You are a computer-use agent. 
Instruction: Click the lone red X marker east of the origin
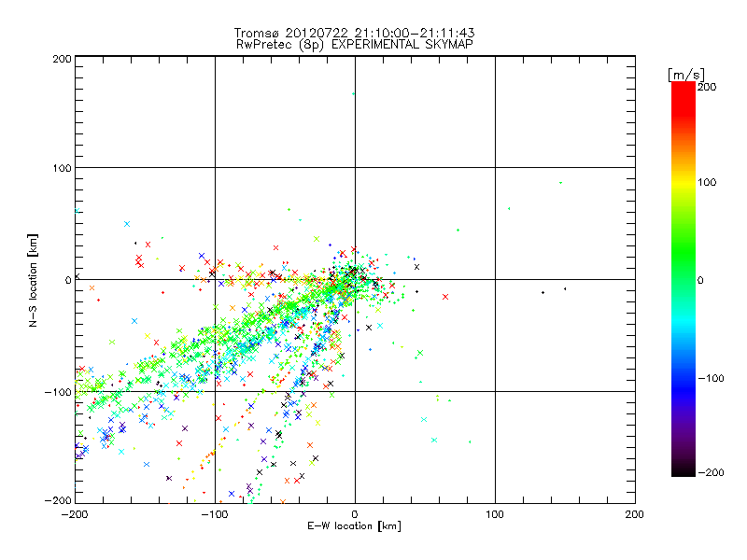pyautogui.click(x=445, y=297)
